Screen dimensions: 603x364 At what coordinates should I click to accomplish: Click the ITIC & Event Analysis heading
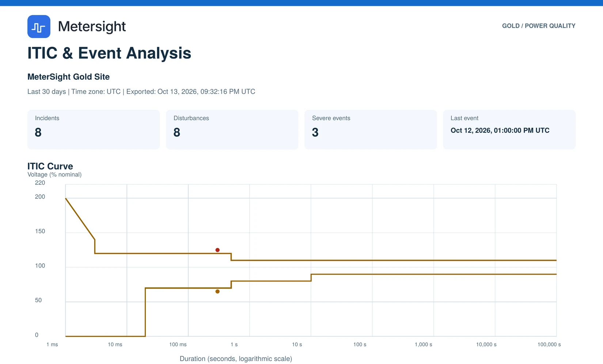coord(109,53)
